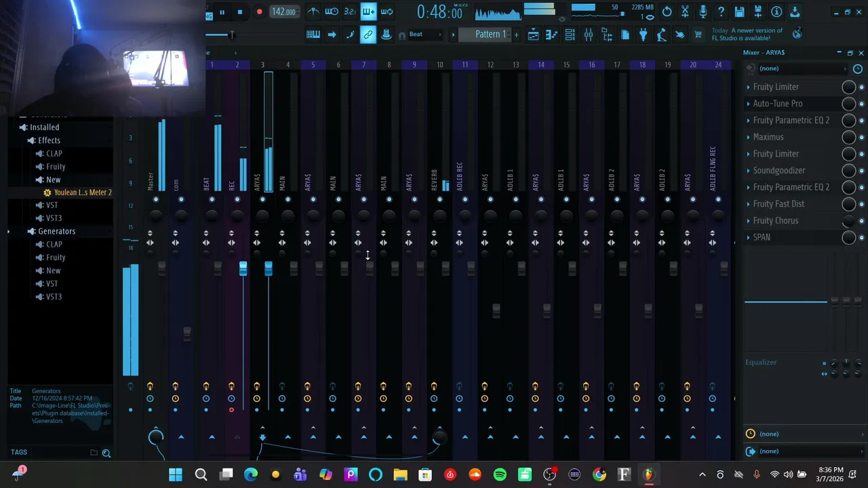The width and height of the screenshot is (868, 488).
Task: Click the clock latency icon beside input
Action: coord(858,69)
